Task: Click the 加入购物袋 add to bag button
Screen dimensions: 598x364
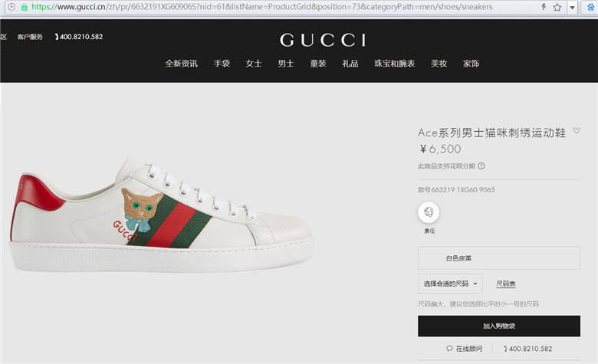Action: tap(499, 326)
